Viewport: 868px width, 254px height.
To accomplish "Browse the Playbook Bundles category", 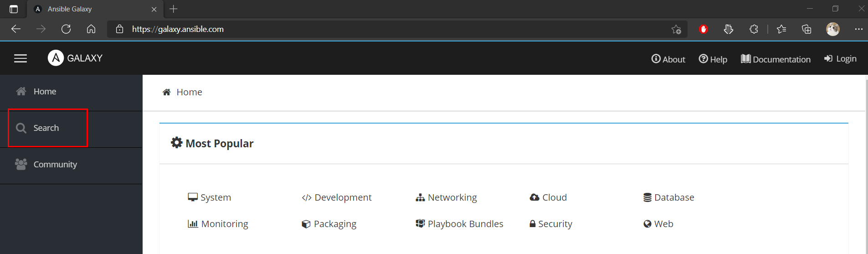I will click(x=459, y=224).
